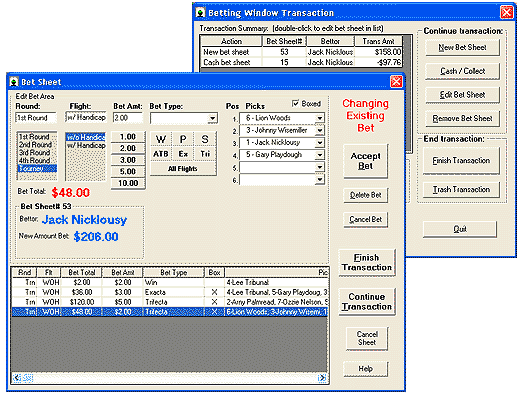The width and height of the screenshot is (522, 396).
Task: Set bet amount to 1.00
Action: pos(128,137)
